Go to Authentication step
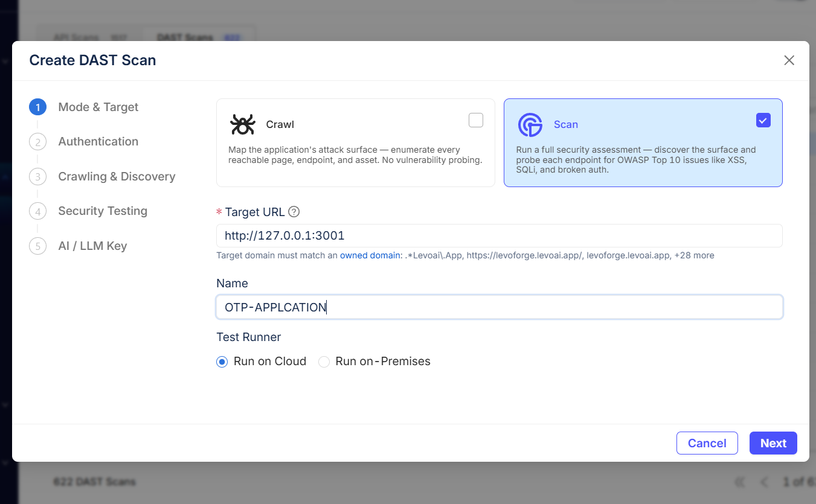Screen dimensions: 816x504 click(98, 141)
